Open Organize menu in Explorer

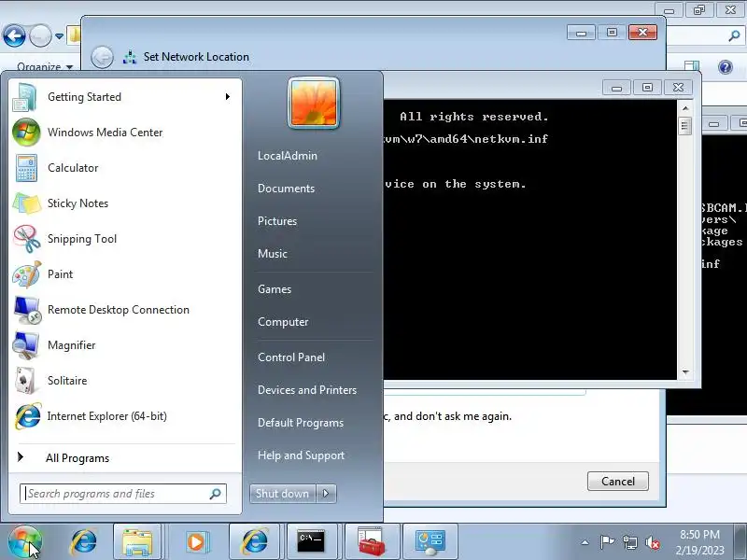click(x=45, y=66)
